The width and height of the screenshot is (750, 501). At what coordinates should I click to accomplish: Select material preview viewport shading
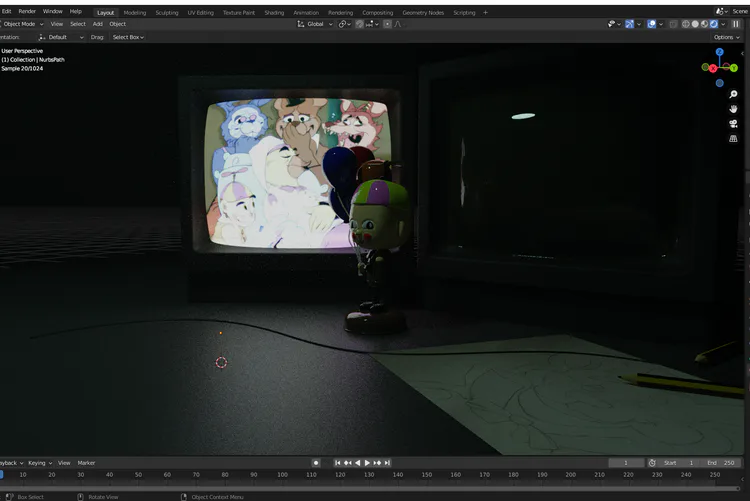tap(705, 24)
